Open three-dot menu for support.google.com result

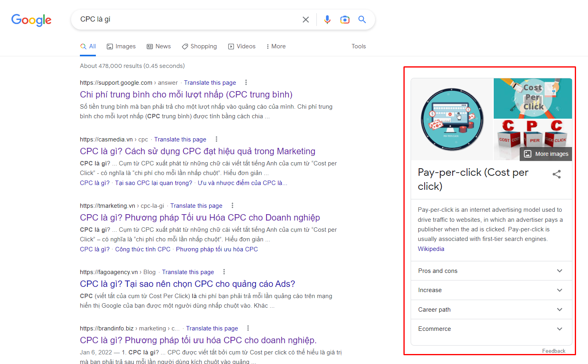tap(246, 82)
